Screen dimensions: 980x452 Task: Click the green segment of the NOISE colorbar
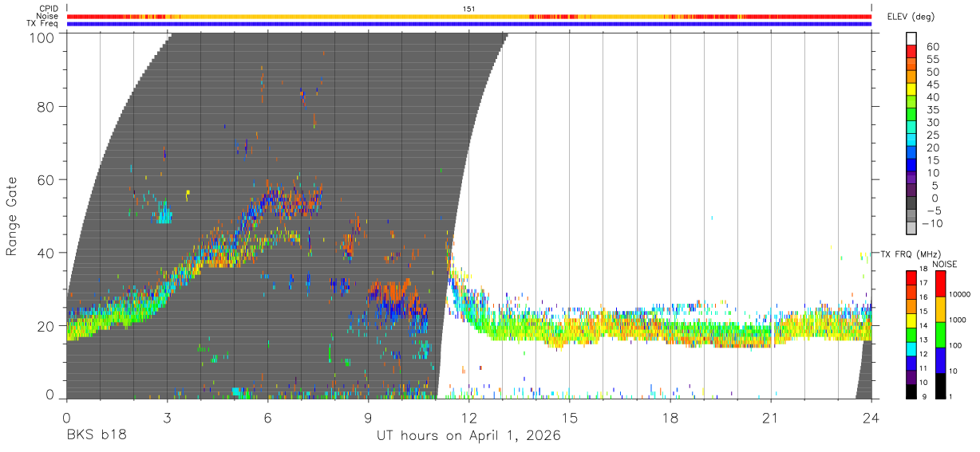coord(941,334)
